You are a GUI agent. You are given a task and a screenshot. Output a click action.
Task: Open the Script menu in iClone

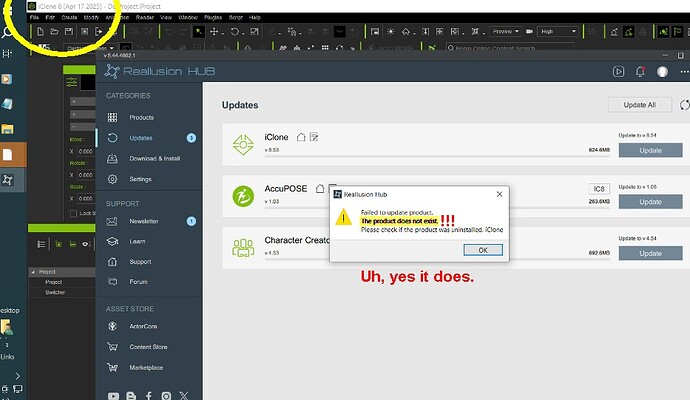[x=236, y=18]
